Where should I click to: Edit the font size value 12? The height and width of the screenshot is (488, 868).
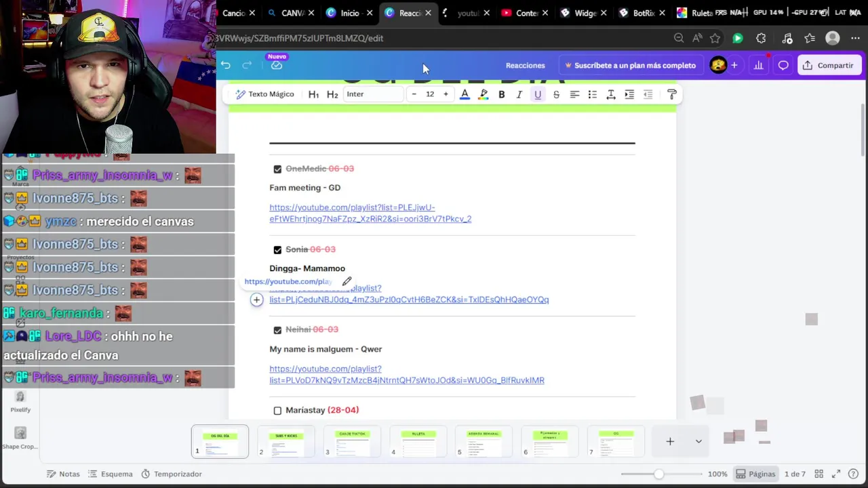coord(430,94)
